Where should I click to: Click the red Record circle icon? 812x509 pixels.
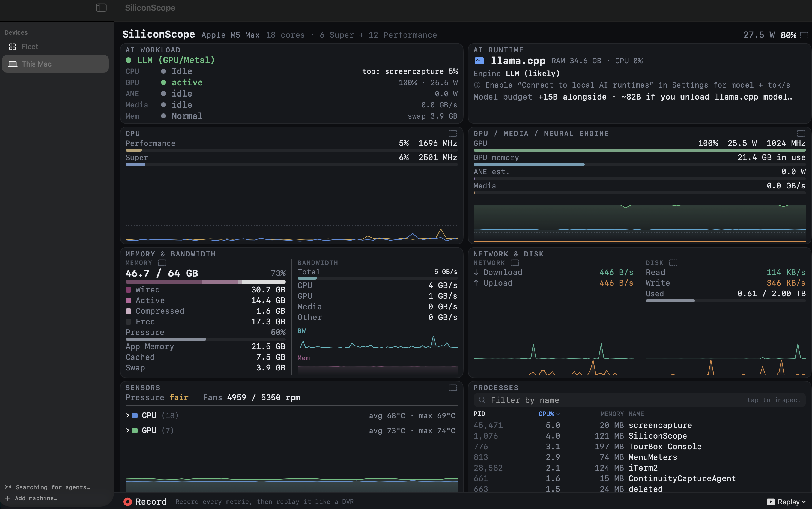point(127,502)
